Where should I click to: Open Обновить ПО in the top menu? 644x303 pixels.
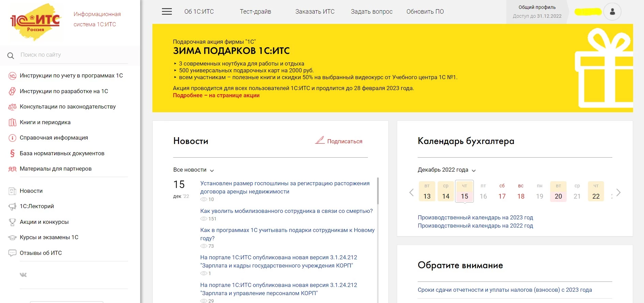coord(425,12)
